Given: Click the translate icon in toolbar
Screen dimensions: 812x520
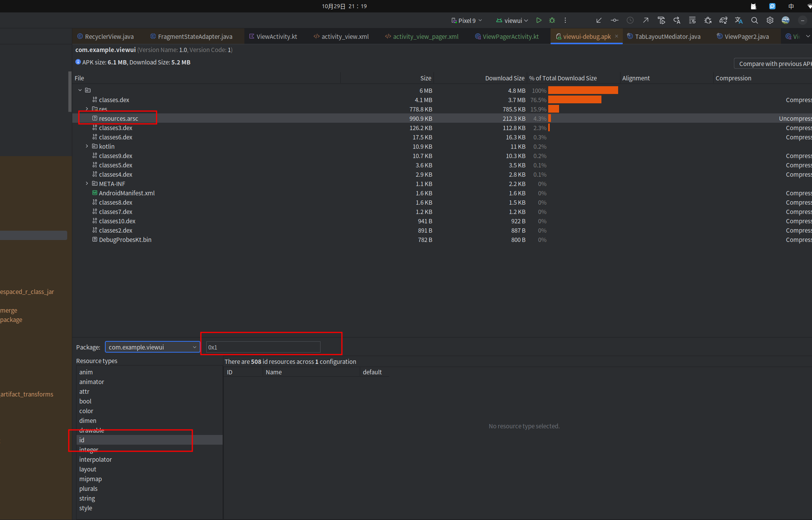Looking at the screenshot, I should pos(739,21).
